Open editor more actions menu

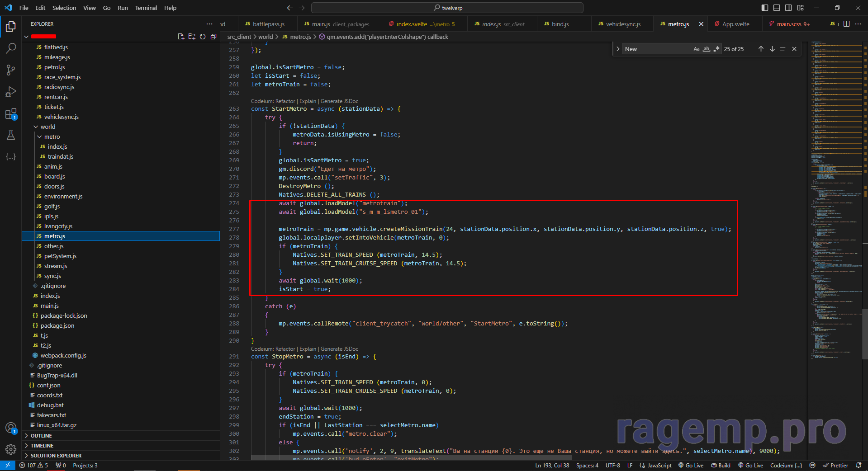tap(858, 24)
